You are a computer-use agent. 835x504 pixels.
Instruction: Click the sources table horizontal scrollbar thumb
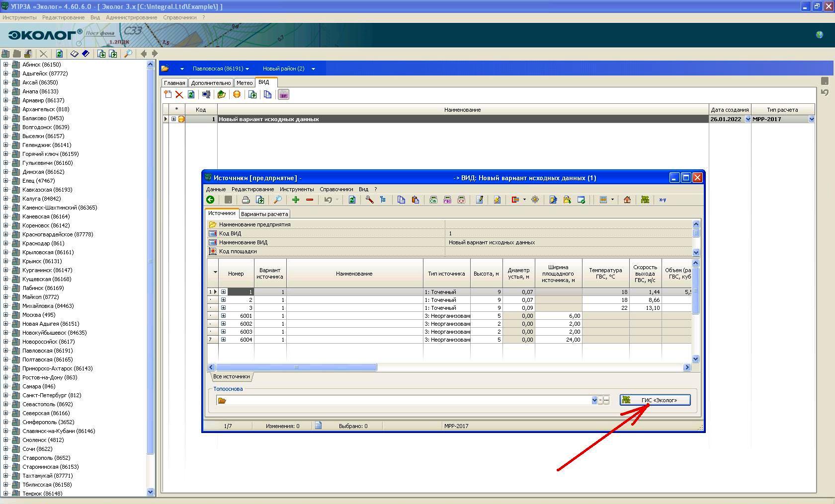click(296, 367)
